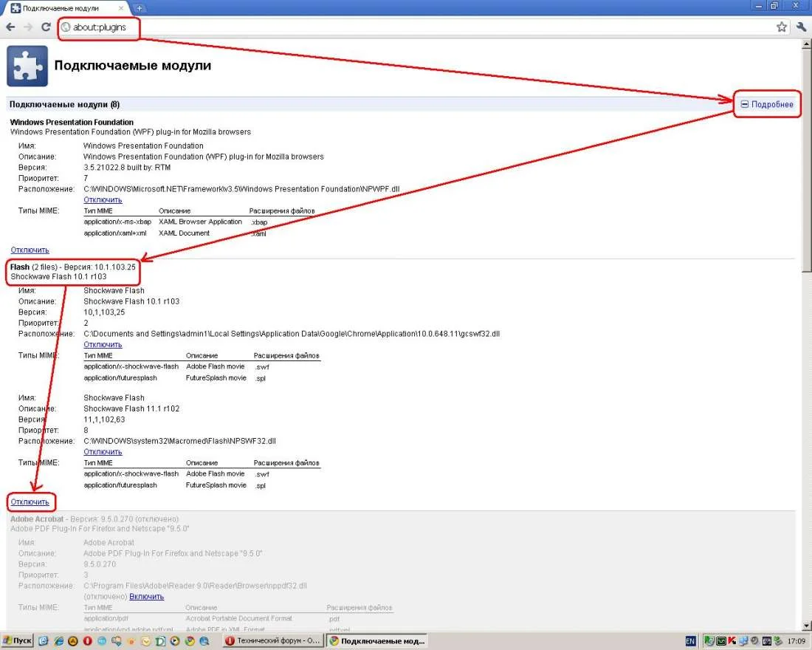Screen dimensions: 812x650
Task: Open the first Quick Launch icon next to Пуск
Action: pyautogui.click(x=43, y=641)
